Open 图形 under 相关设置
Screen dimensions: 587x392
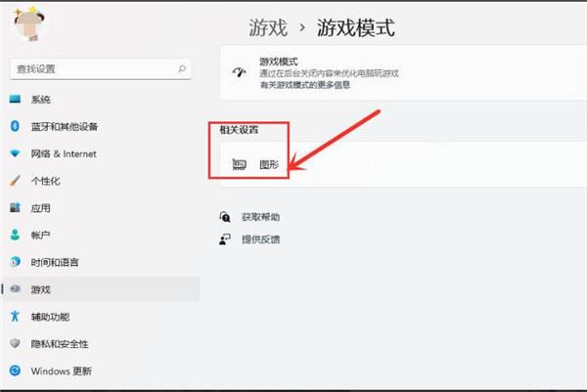point(269,165)
